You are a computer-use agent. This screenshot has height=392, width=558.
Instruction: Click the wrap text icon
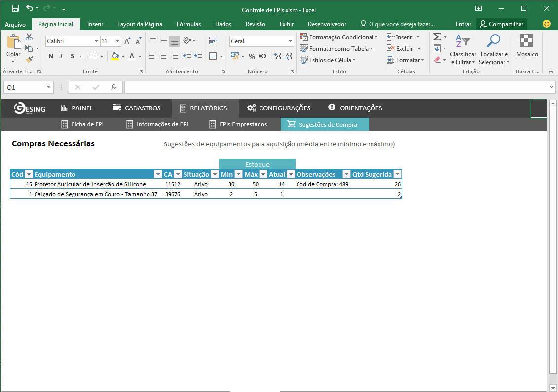pos(213,41)
